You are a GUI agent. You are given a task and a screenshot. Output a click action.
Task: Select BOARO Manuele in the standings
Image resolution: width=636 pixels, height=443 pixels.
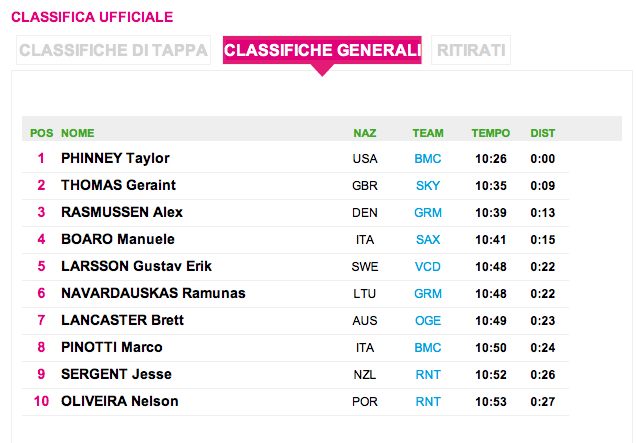tap(117, 240)
